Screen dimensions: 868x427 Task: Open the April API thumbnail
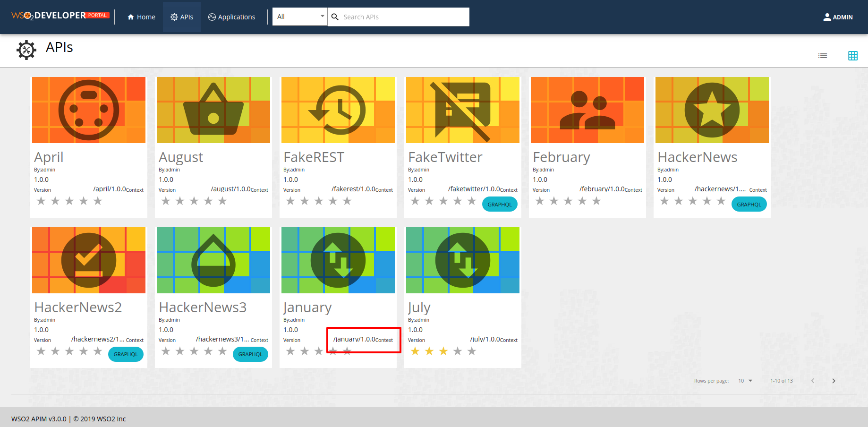[89, 110]
